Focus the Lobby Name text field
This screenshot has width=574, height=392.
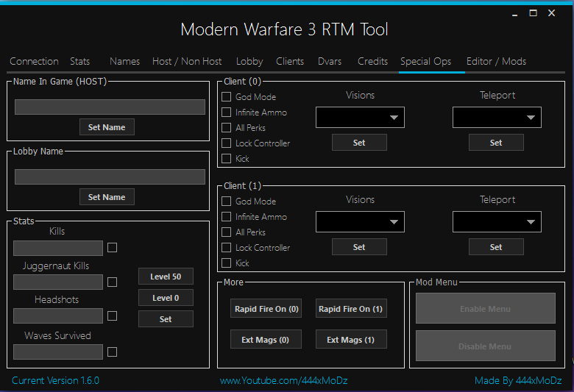(110, 177)
